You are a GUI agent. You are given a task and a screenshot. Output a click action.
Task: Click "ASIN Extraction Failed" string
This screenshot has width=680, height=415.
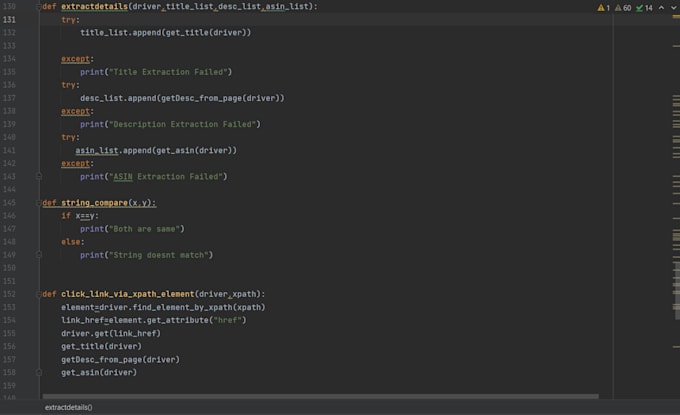[168, 176]
